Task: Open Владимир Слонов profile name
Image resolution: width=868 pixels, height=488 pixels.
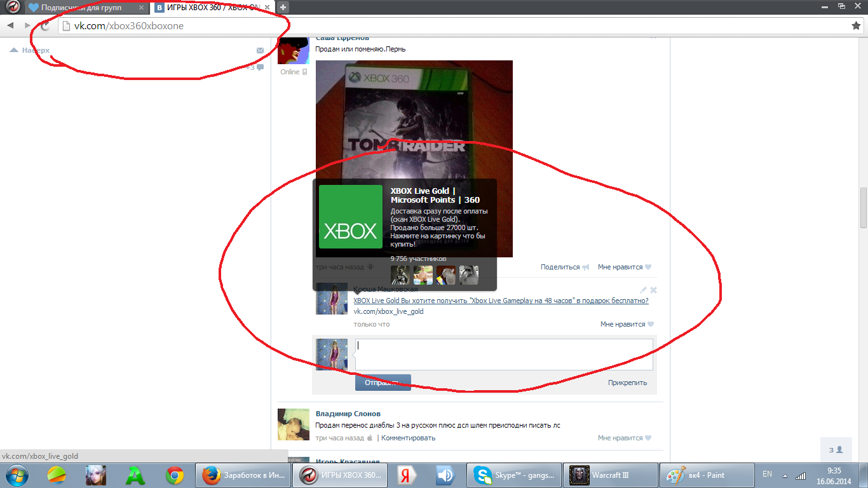Action: (349, 414)
